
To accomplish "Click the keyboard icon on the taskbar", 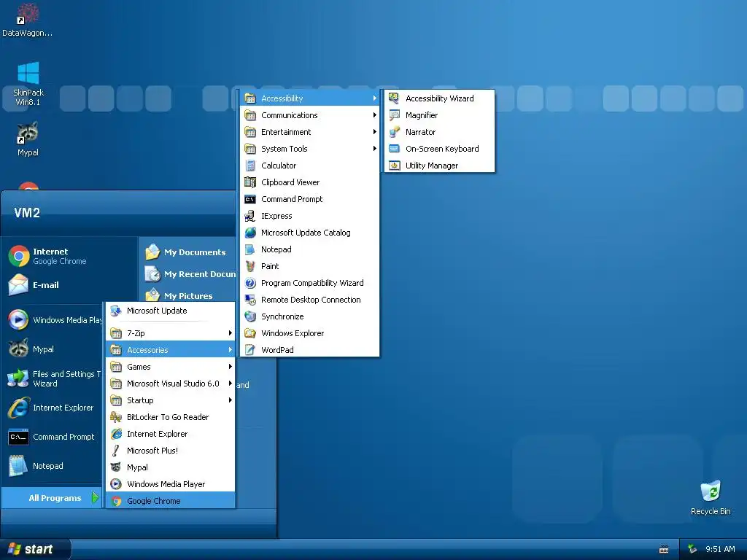I will tap(664, 550).
